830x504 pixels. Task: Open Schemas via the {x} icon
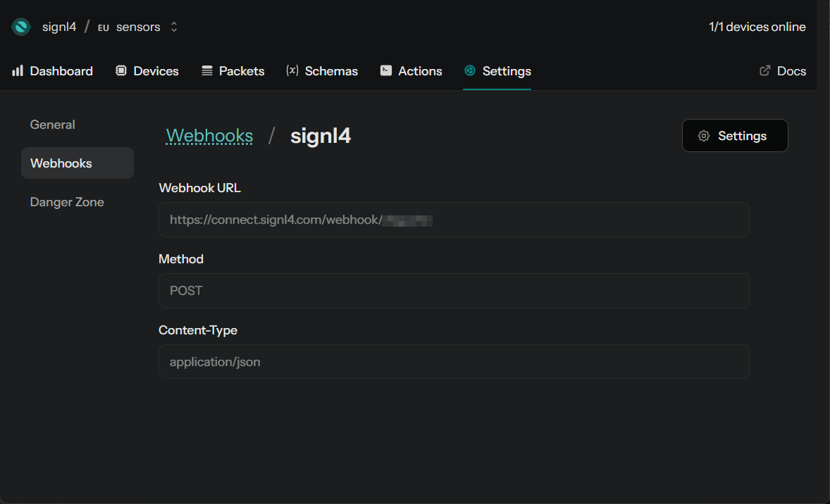point(292,70)
